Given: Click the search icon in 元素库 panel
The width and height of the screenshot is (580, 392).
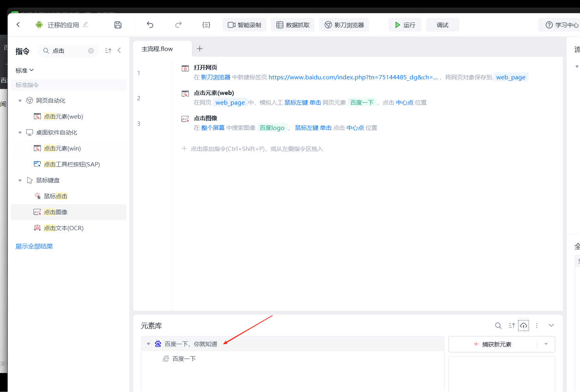Looking at the screenshot, I should pos(498,325).
